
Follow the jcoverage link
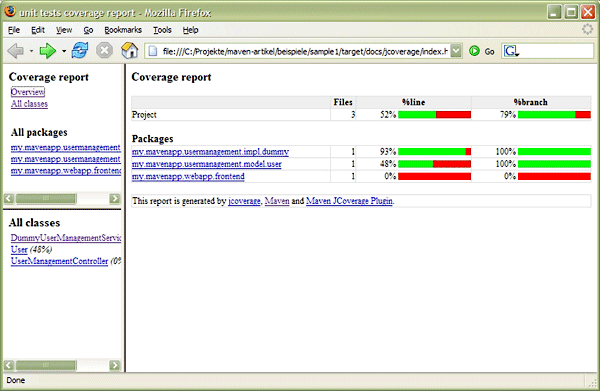point(244,200)
